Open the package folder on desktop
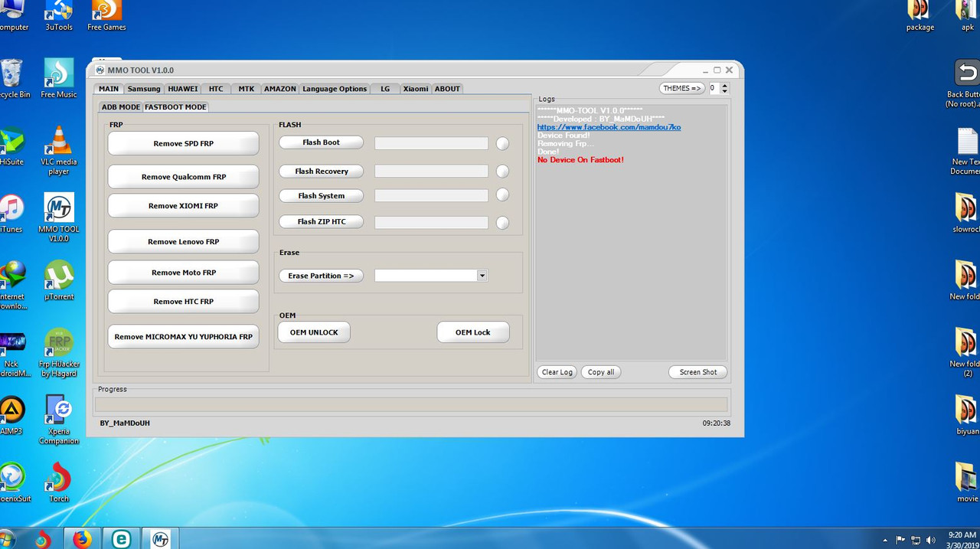Viewport: 980px width, 549px height. 920,15
